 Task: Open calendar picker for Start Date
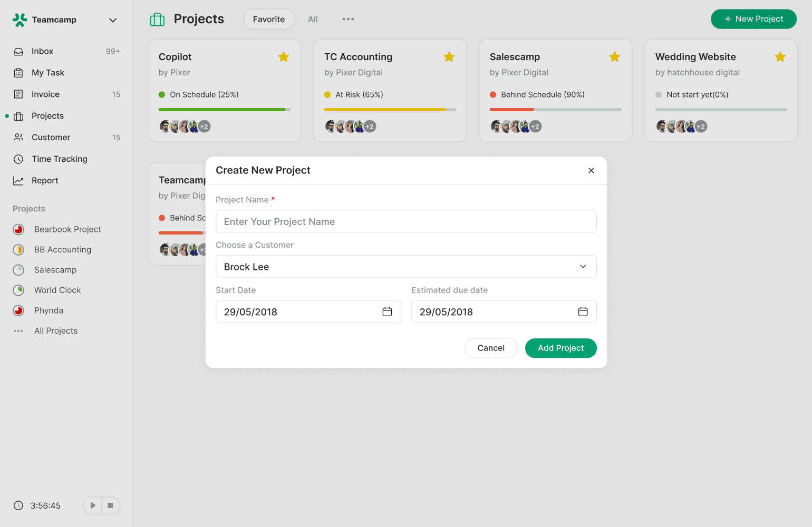click(x=387, y=312)
